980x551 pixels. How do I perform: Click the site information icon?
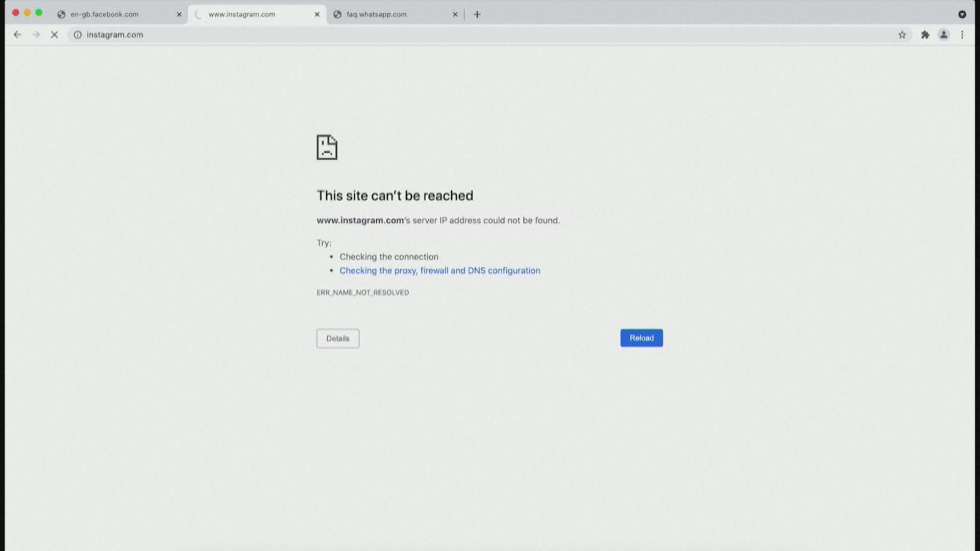[78, 35]
